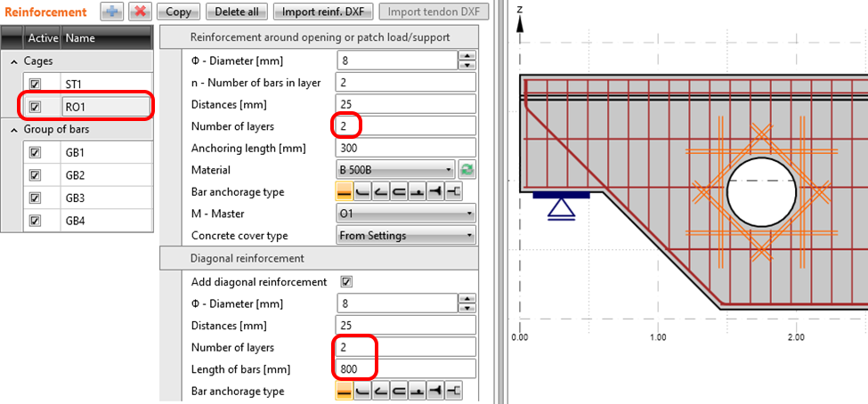Image resolution: width=868 pixels, height=404 pixels.
Task: Collapse the Cages group
Action: click(x=14, y=61)
